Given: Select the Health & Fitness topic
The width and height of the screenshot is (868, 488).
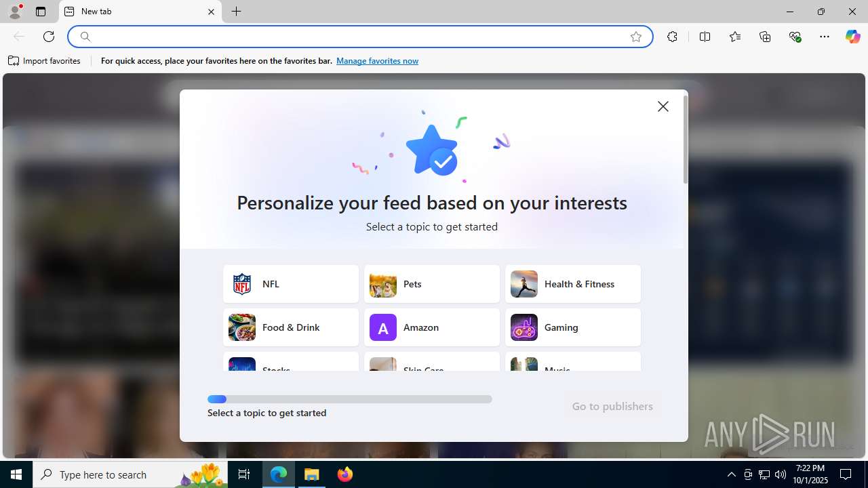Looking at the screenshot, I should click(x=573, y=284).
